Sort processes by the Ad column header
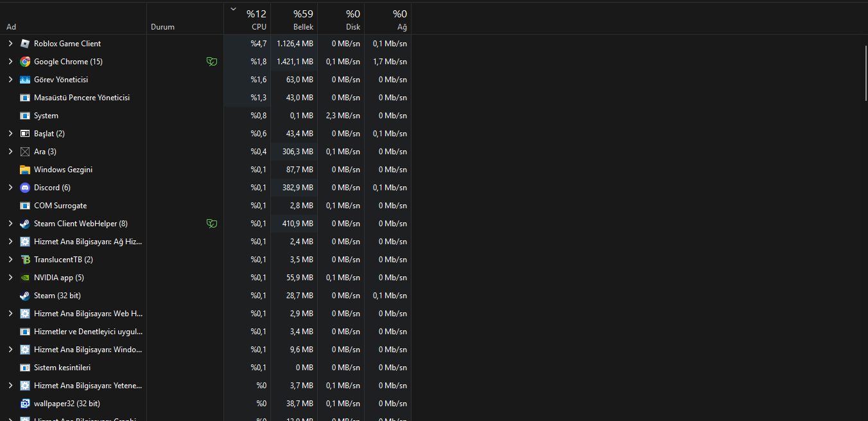The image size is (868, 421). (x=73, y=19)
